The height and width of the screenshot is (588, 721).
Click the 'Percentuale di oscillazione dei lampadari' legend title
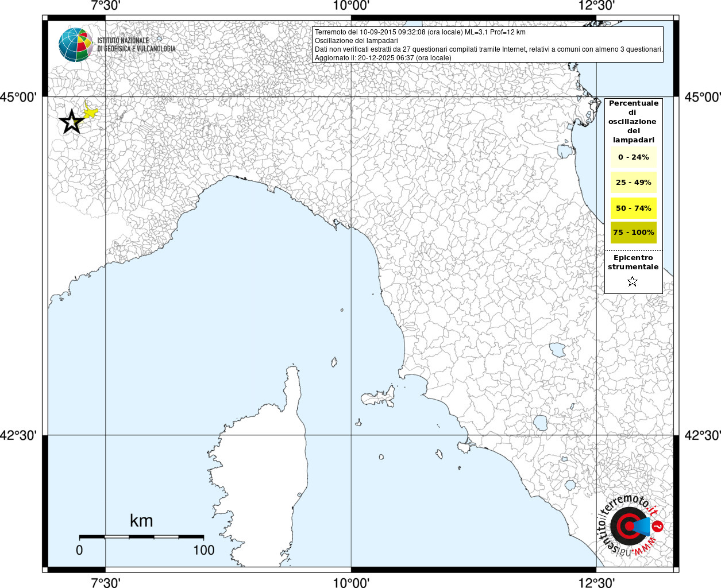point(633,121)
